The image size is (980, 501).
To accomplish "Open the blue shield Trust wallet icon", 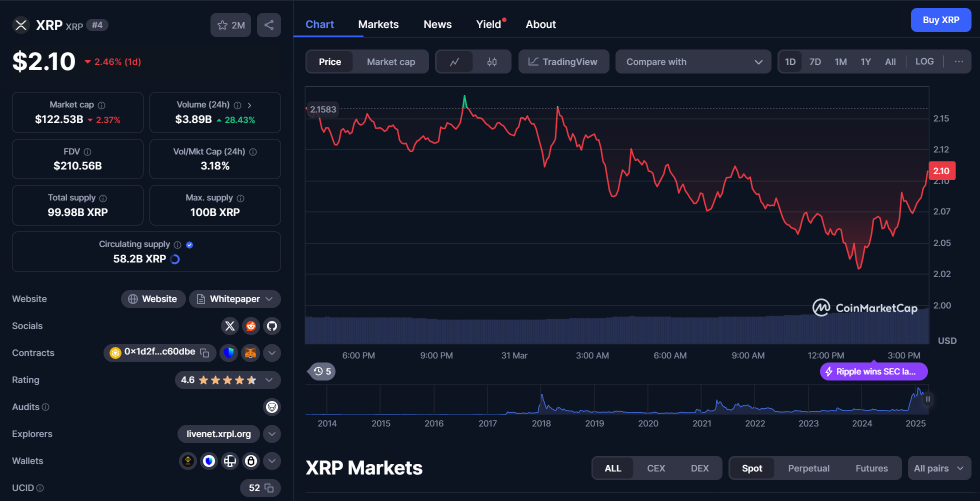I will click(x=209, y=461).
